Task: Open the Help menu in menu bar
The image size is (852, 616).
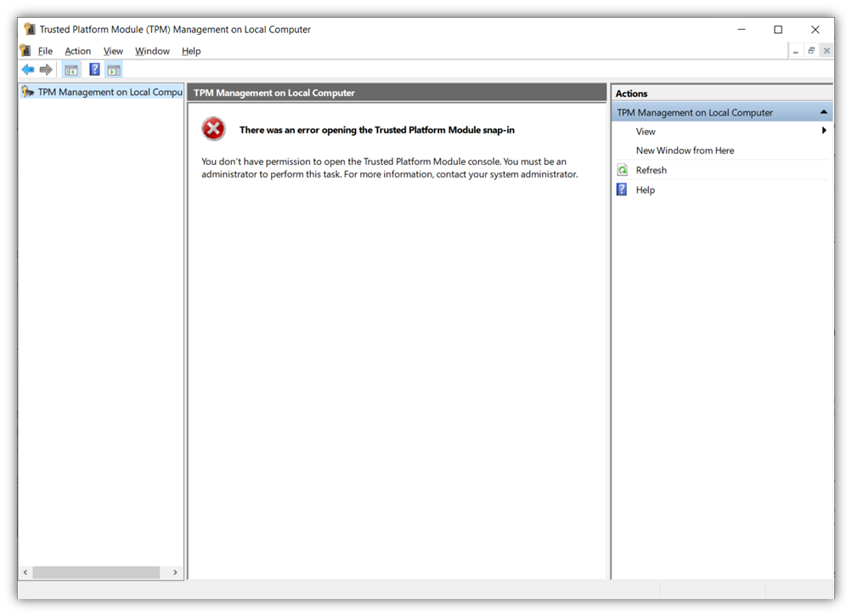Action: tap(191, 51)
